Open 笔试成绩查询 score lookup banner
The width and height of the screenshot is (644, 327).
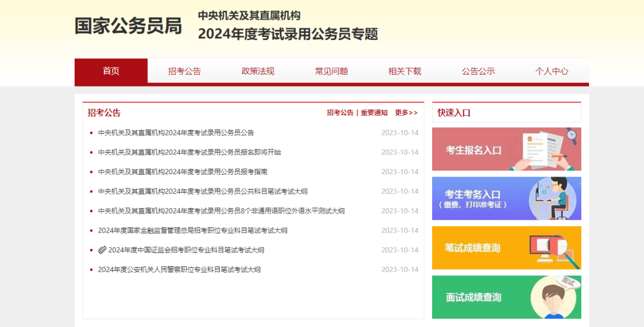(x=506, y=248)
